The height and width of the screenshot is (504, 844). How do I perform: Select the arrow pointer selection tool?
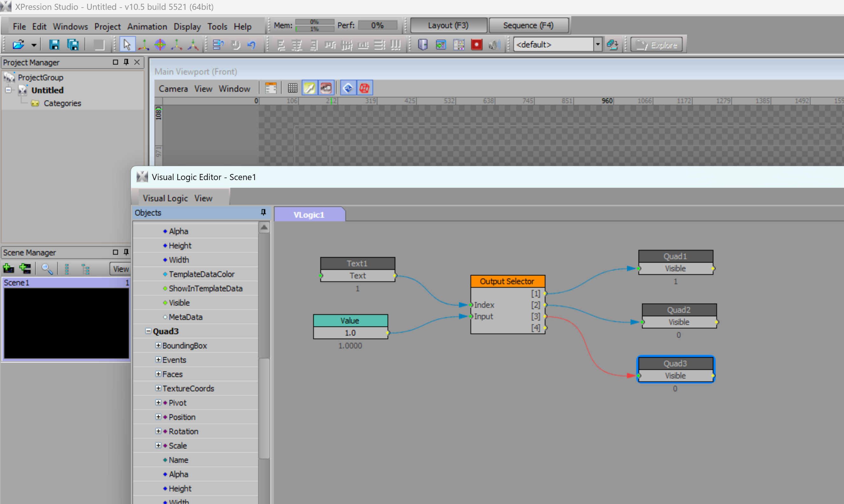tap(127, 44)
